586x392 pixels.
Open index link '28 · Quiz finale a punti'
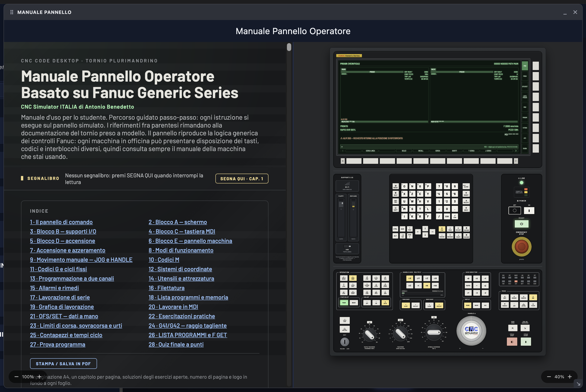(x=176, y=345)
